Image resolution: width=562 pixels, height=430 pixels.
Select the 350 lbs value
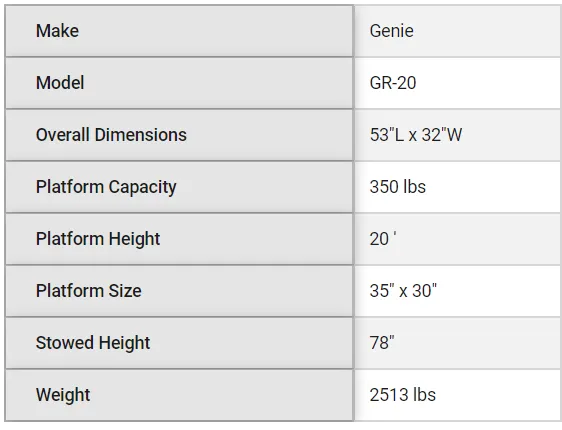tap(397, 187)
